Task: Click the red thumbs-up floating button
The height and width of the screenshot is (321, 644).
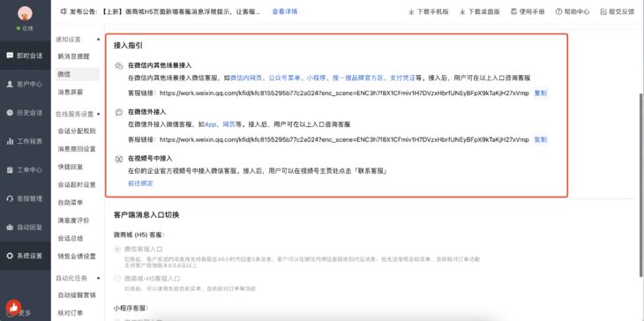Action: [x=13, y=307]
